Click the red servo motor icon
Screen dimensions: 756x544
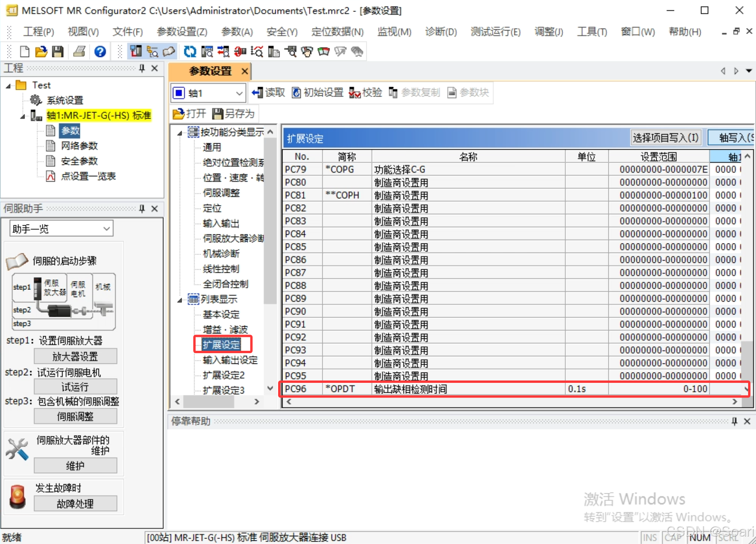[x=240, y=51]
